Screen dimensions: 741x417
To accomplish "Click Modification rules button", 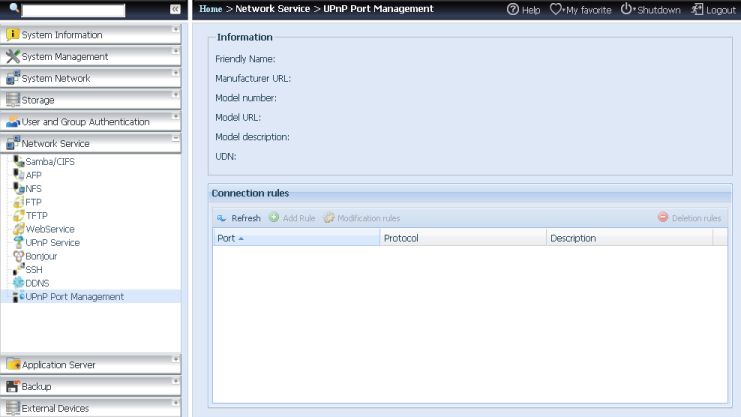I will click(362, 218).
